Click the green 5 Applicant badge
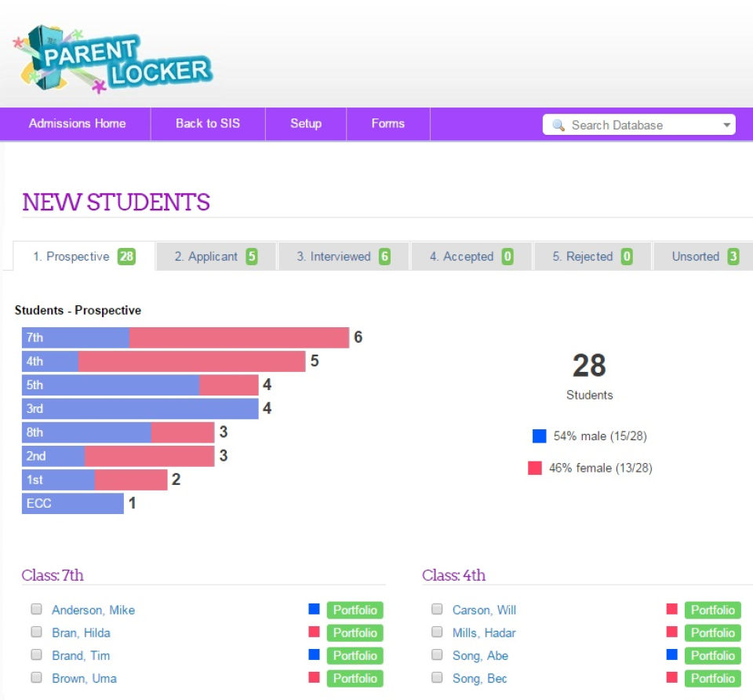Screen dimensions: 753x700 click(x=252, y=257)
